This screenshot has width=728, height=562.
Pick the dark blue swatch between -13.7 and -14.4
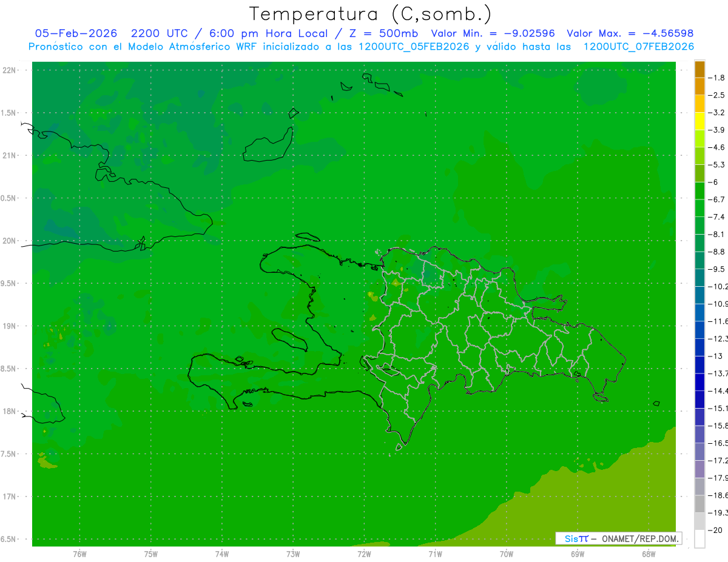700,382
